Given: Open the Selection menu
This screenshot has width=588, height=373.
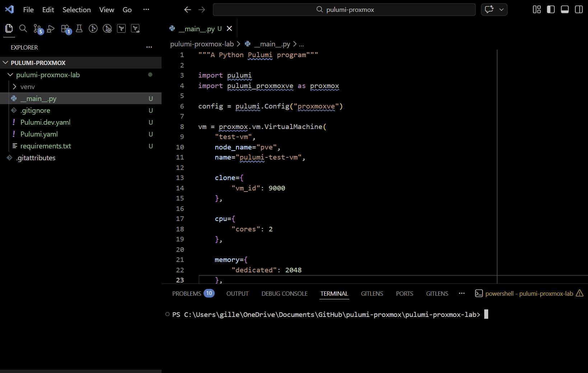Looking at the screenshot, I should tap(76, 10).
